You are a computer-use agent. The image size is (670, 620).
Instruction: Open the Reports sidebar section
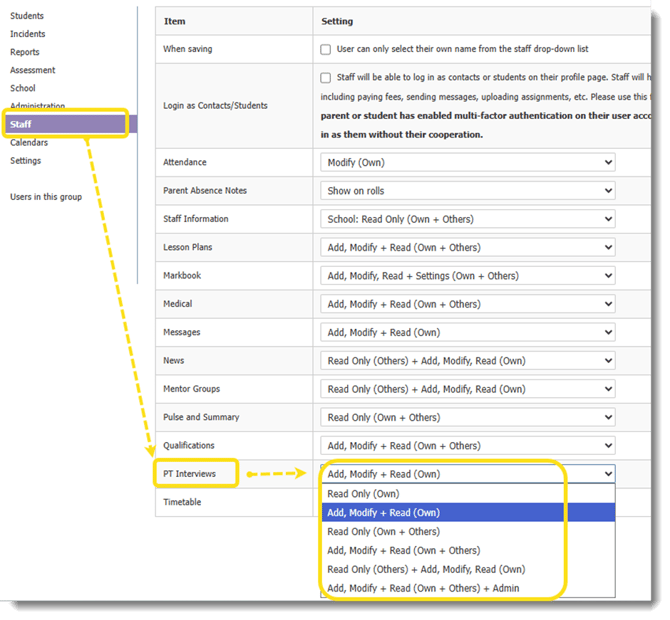click(x=25, y=52)
